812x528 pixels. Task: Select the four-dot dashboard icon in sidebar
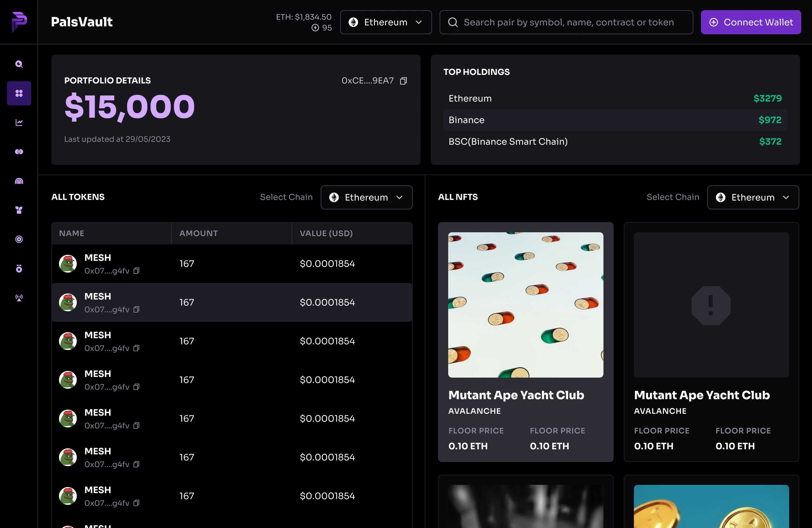tap(19, 93)
